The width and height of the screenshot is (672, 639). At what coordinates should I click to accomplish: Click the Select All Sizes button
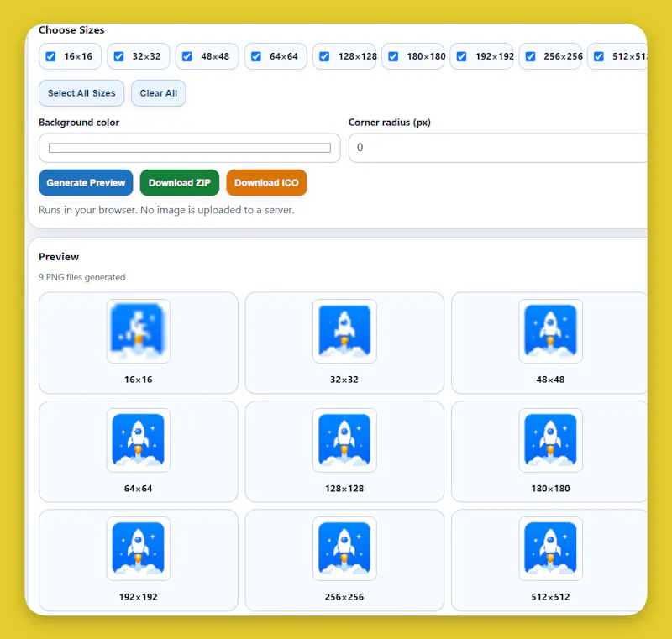tap(81, 93)
